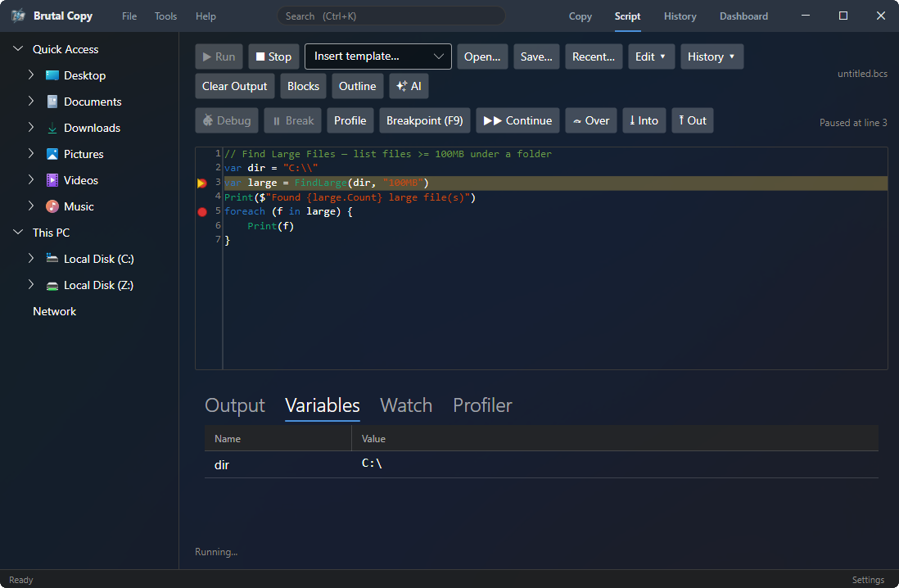The height and width of the screenshot is (588, 899).
Task: Click the Local Disk (Z:) drive icon
Action: point(52,285)
